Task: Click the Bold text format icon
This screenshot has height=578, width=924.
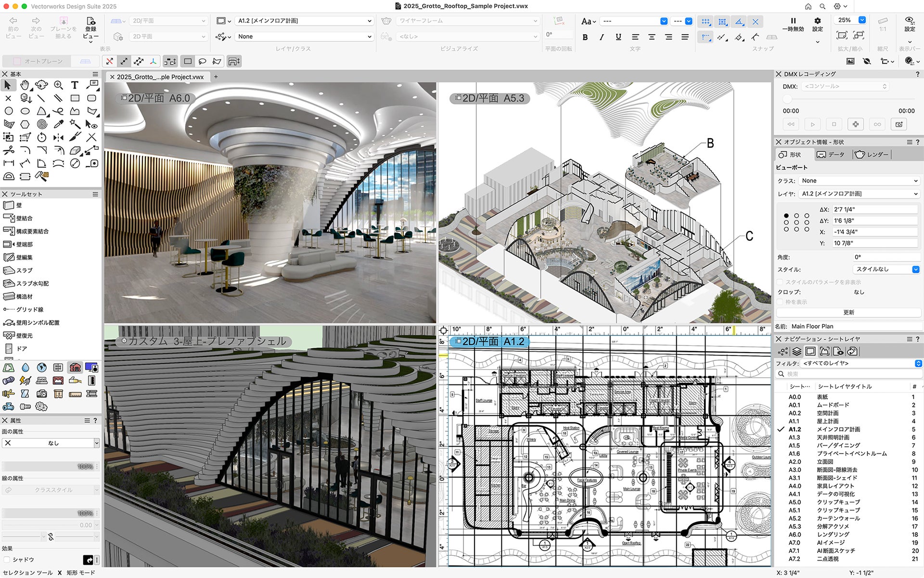Action: [585, 37]
